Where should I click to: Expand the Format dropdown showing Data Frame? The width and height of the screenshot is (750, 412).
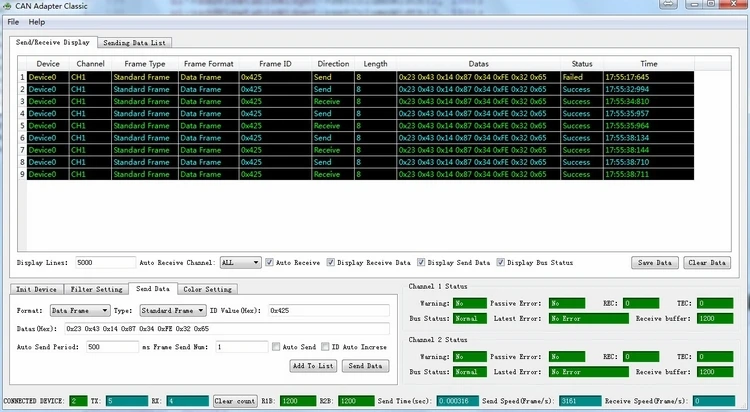coord(80,311)
